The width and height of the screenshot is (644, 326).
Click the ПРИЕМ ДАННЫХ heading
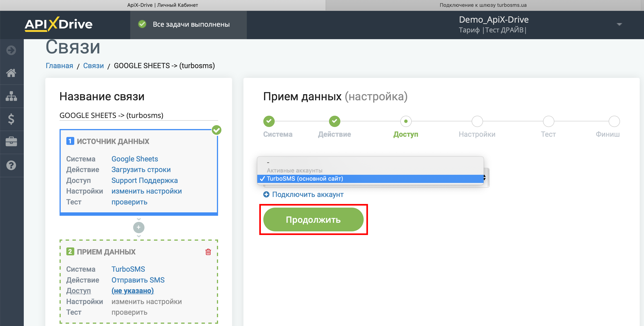coord(106,252)
